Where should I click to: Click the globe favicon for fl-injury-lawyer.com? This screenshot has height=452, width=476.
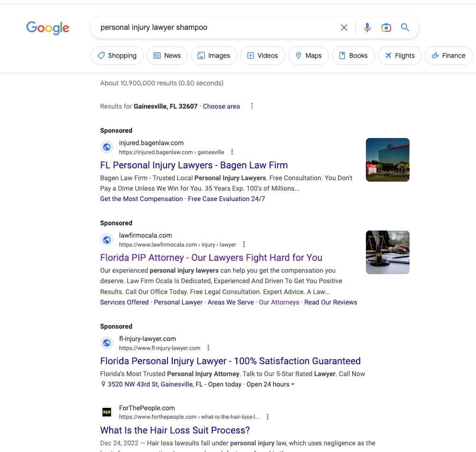coord(107,343)
